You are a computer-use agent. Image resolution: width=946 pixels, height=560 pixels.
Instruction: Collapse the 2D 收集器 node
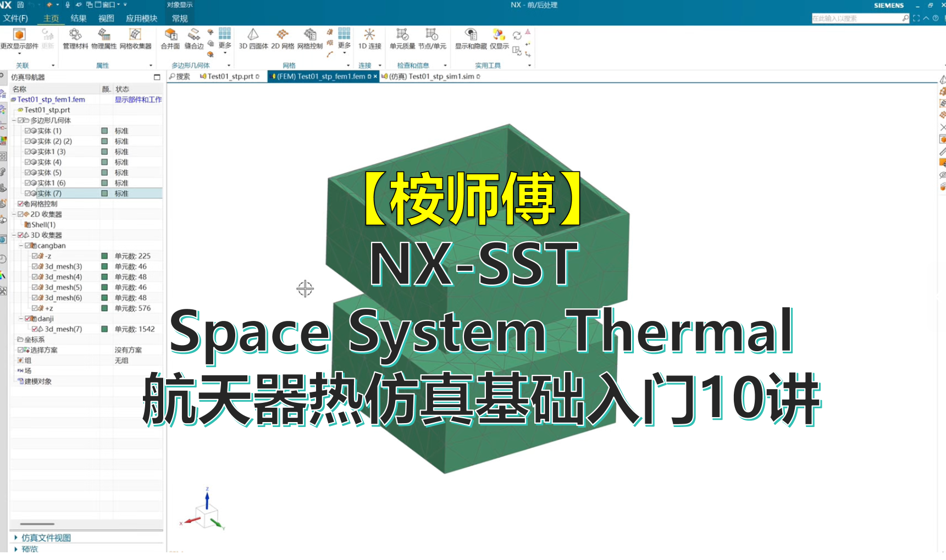click(14, 214)
